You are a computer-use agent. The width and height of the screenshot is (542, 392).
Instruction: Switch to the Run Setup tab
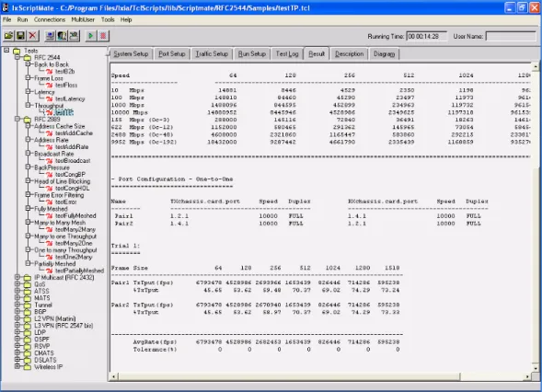point(251,54)
